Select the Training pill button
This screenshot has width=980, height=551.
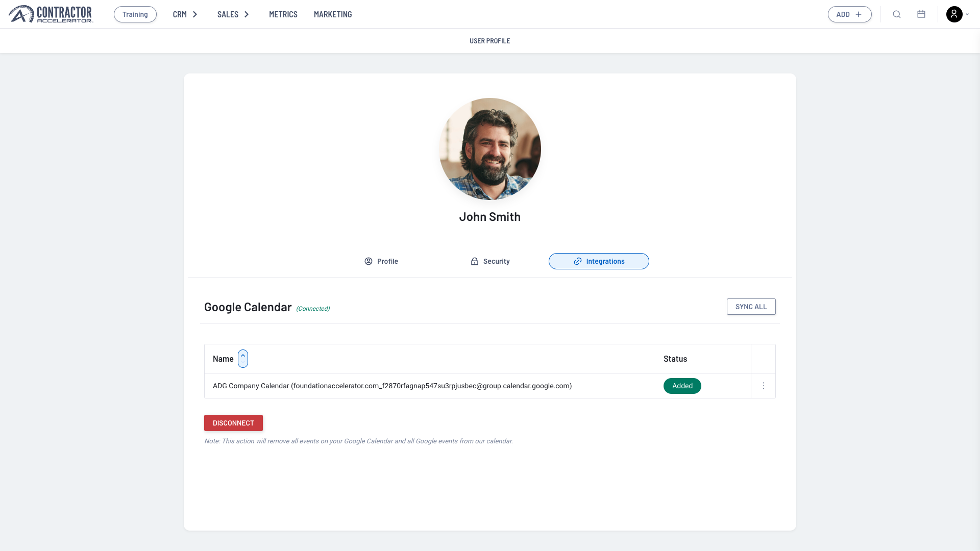tap(135, 14)
